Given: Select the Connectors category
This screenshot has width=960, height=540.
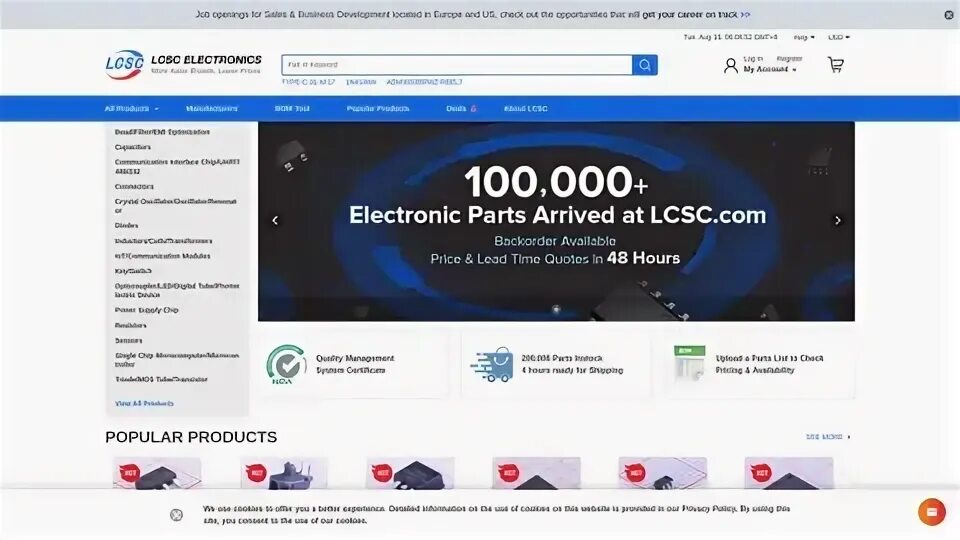Looking at the screenshot, I should click(134, 186).
